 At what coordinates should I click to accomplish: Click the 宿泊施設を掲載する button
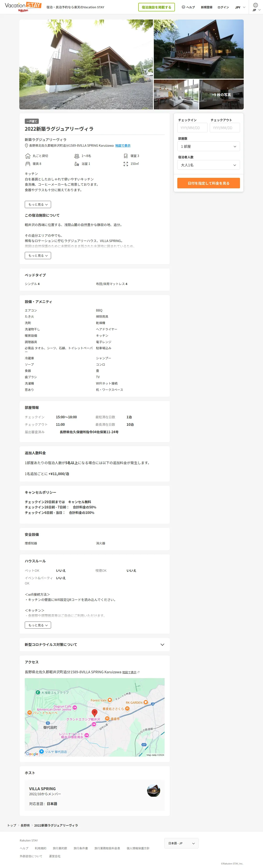coord(156,7)
